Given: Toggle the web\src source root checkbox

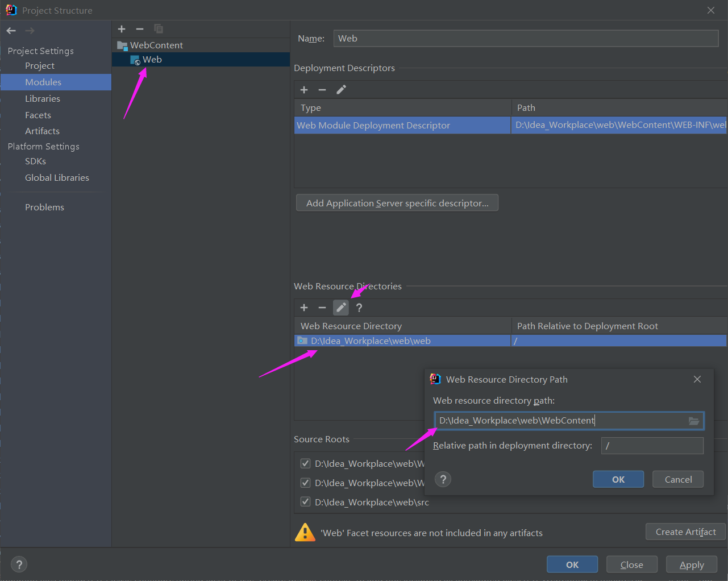Looking at the screenshot, I should (x=305, y=502).
